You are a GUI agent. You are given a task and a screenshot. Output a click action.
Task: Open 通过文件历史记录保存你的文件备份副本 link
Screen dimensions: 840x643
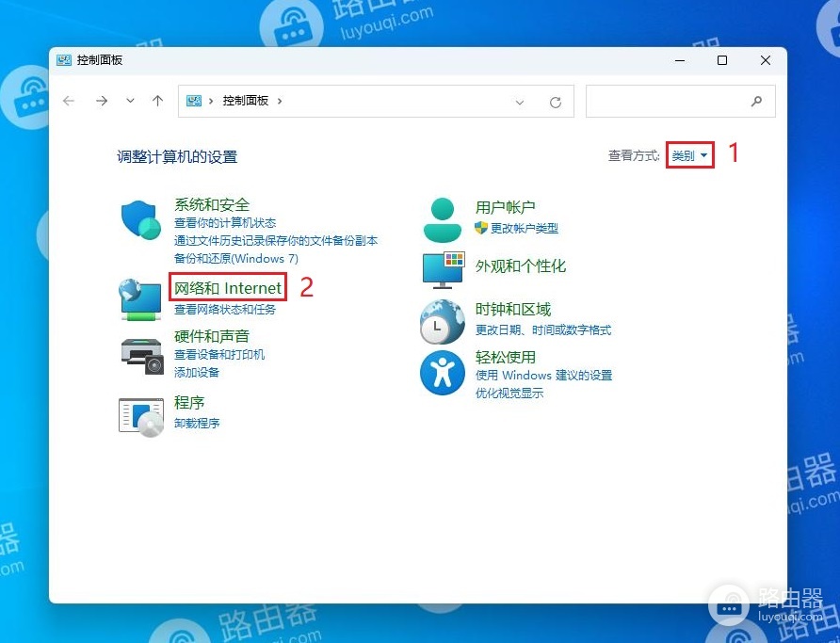[x=276, y=240]
